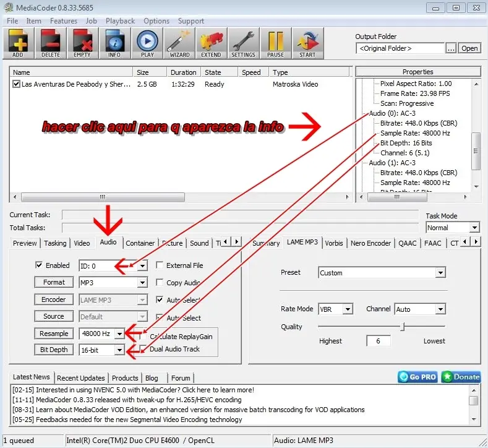This screenshot has width=488, height=448.
Task: Click the file list horizontal scrollbar
Action: click(103, 197)
